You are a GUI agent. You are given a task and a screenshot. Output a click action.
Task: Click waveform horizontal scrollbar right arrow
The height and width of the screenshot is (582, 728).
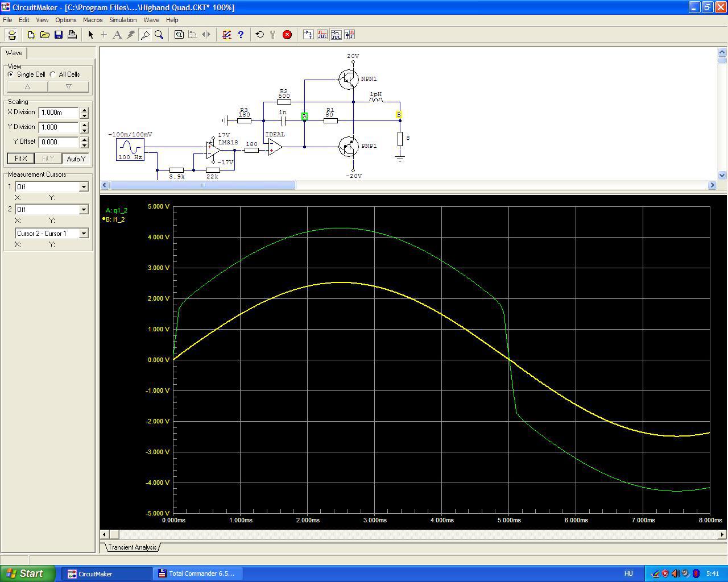coord(722,534)
